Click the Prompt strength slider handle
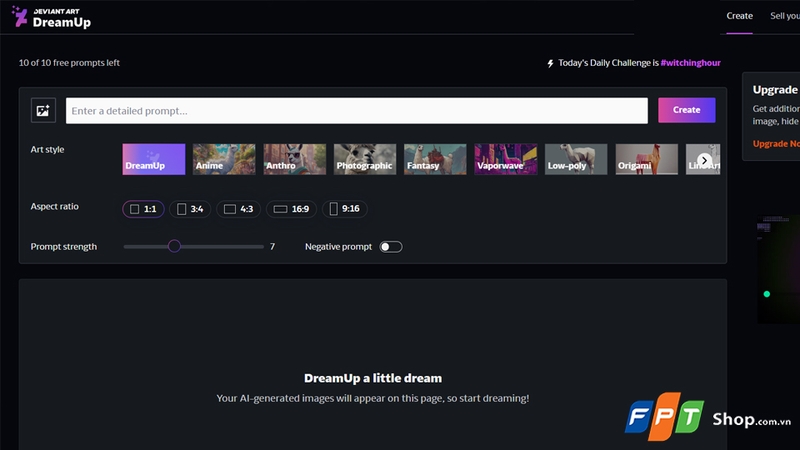800x450 pixels. [x=174, y=246]
